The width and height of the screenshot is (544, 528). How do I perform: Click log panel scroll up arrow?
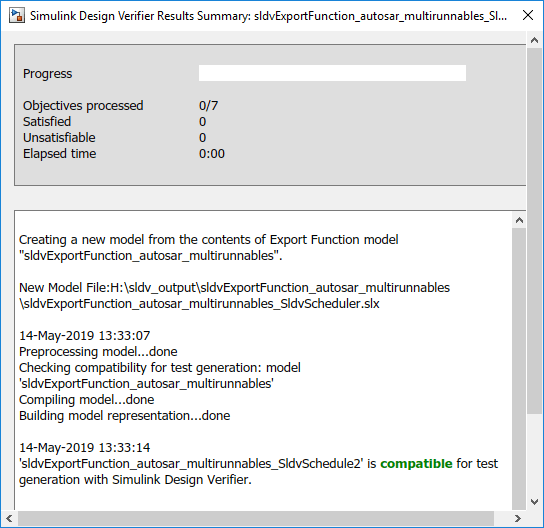pos(519,220)
